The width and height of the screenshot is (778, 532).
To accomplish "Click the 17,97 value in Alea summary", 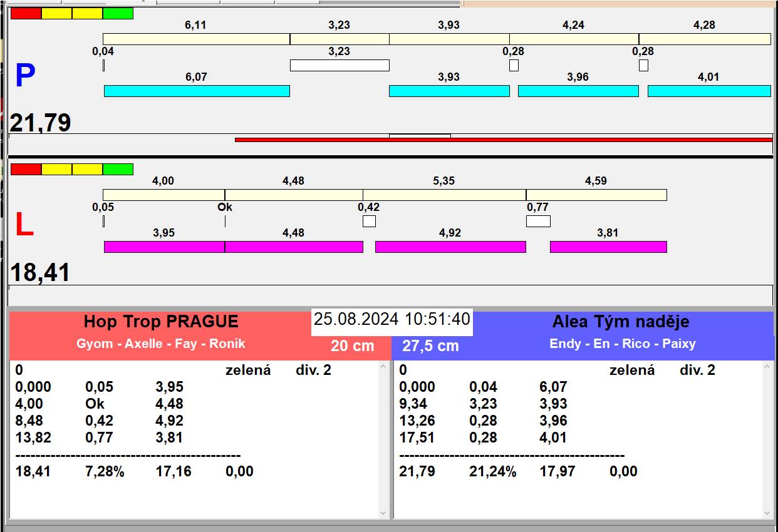I will (x=557, y=471).
